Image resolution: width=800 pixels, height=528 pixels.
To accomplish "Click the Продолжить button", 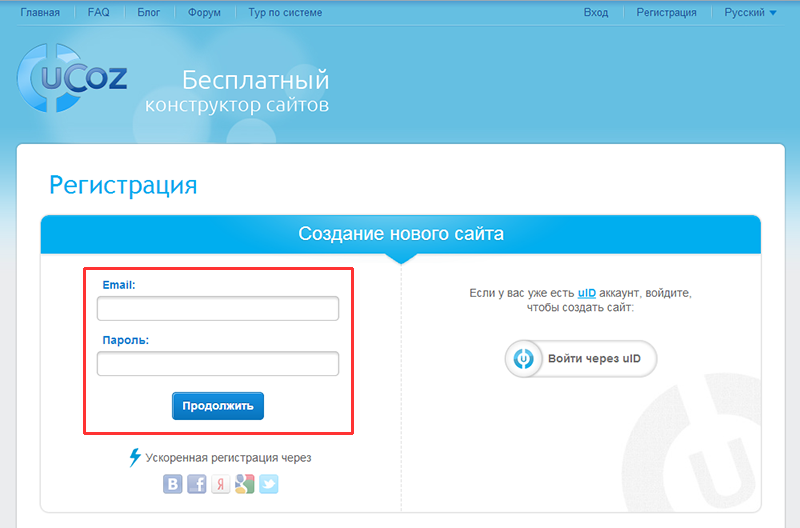I will (218, 406).
